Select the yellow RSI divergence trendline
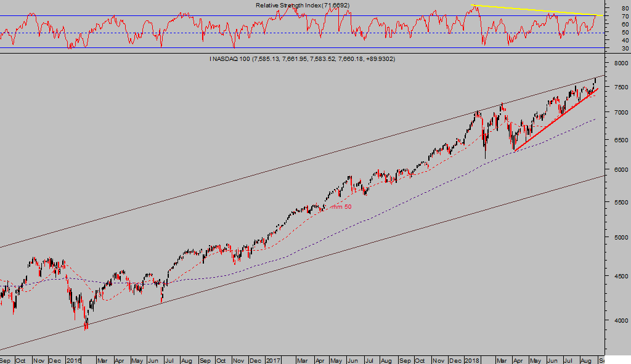 click(x=536, y=10)
